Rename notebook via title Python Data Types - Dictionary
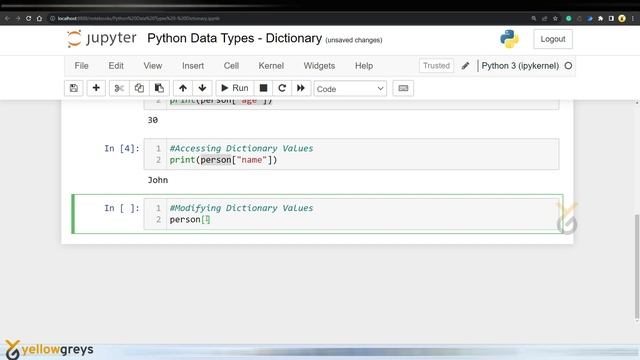Image resolution: width=640 pixels, height=360 pixels. [235, 38]
